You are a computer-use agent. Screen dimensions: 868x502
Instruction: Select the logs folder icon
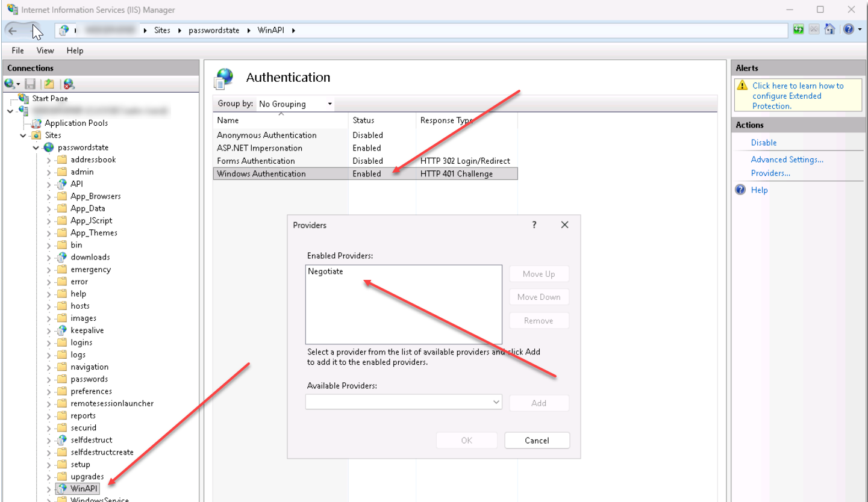(x=61, y=355)
